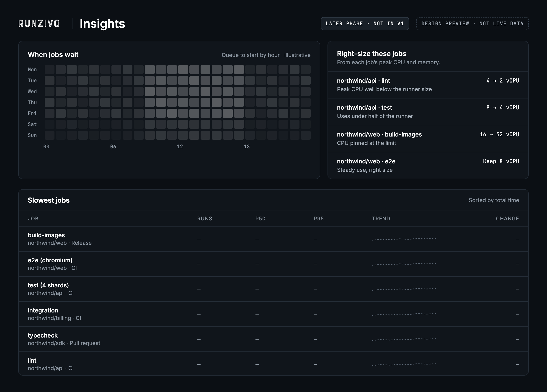Image resolution: width=547 pixels, height=392 pixels.
Task: Open the lint job in Slowest jobs
Action: click(x=273, y=364)
